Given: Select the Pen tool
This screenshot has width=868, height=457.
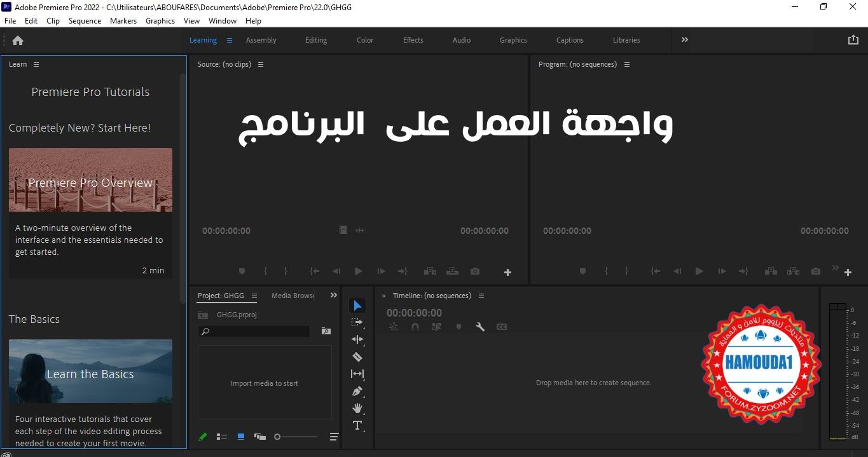Looking at the screenshot, I should (357, 391).
